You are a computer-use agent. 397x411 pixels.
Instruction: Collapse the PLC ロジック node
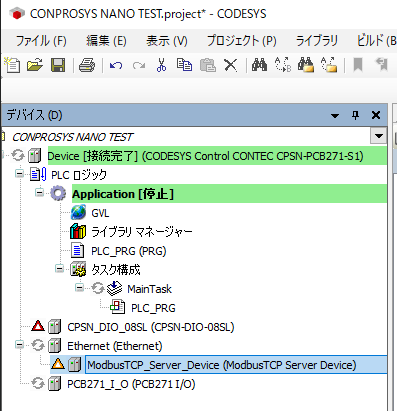[x=20, y=173]
